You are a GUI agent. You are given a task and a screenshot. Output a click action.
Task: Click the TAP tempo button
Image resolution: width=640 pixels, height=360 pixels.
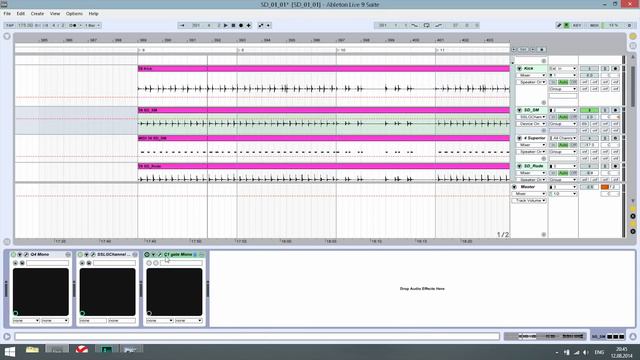click(10, 25)
